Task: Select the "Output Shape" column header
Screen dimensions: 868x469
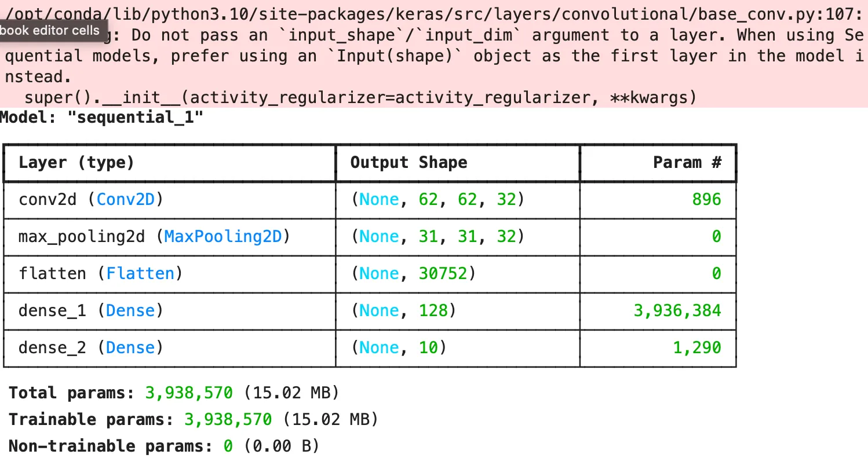Action: pos(409,163)
